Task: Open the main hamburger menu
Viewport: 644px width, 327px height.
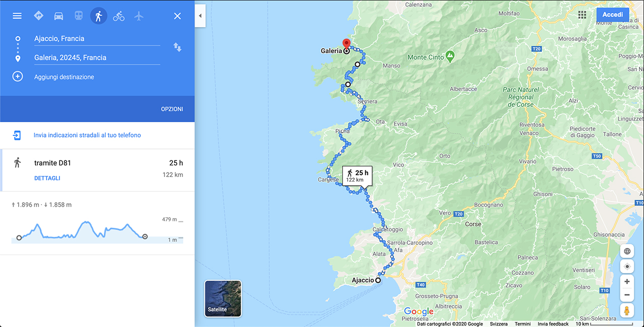Action: 17,16
